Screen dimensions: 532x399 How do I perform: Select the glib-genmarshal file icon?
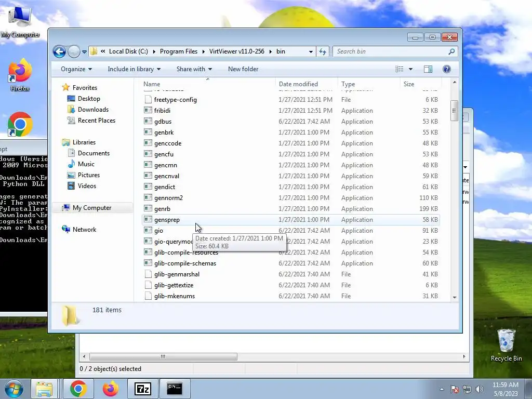point(148,274)
